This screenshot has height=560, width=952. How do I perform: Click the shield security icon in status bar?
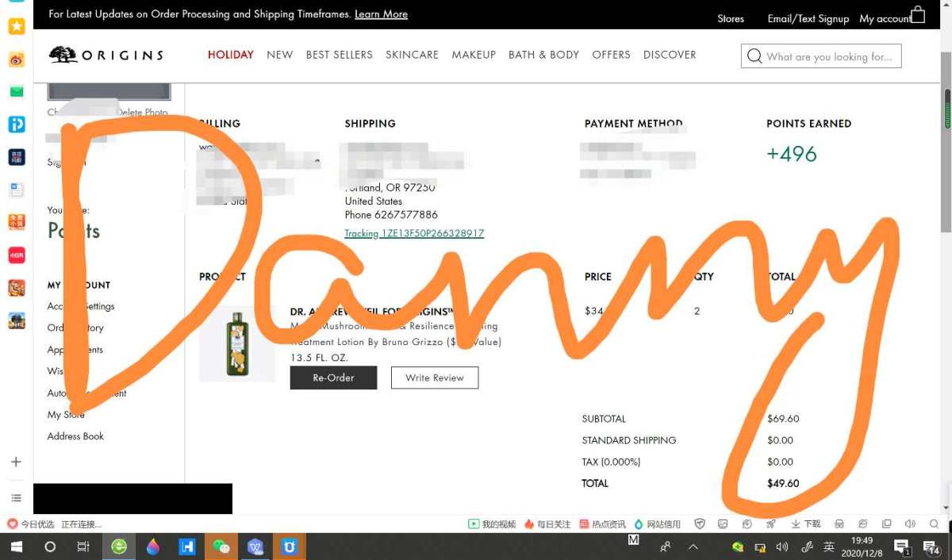pos(700,524)
